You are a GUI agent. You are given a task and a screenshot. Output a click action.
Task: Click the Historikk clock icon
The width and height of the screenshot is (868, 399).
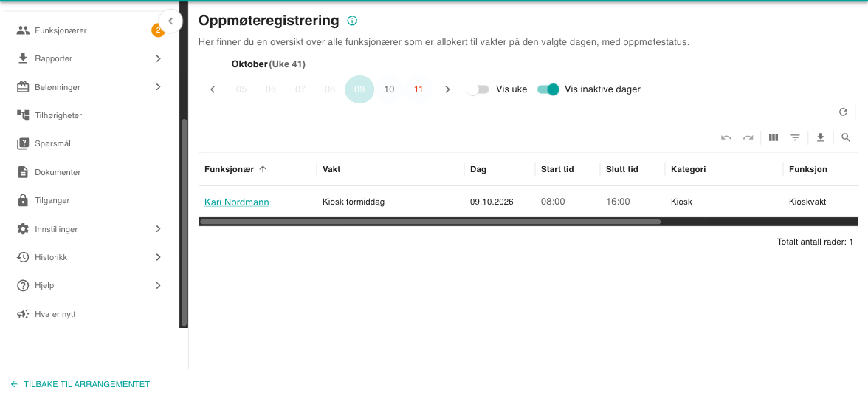(23, 257)
